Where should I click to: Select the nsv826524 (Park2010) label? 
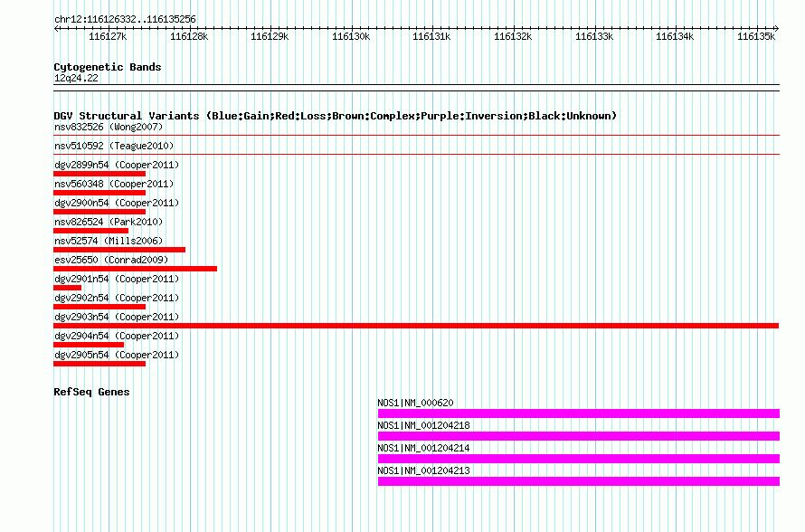pyautogui.click(x=109, y=222)
